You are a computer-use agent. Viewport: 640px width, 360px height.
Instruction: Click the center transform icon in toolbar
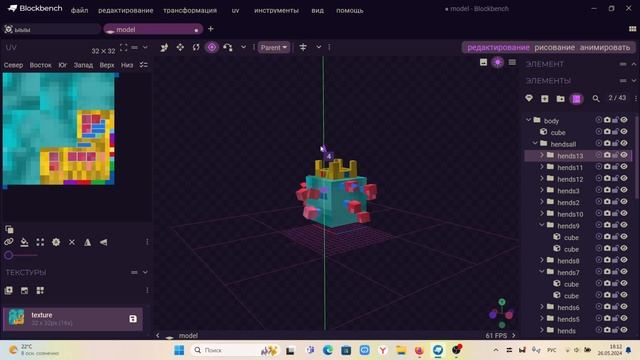point(303,47)
